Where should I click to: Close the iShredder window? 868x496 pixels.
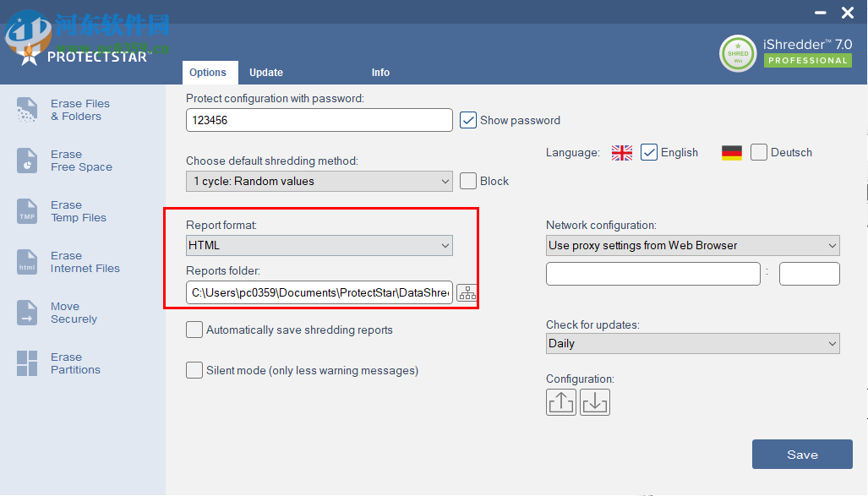848,12
